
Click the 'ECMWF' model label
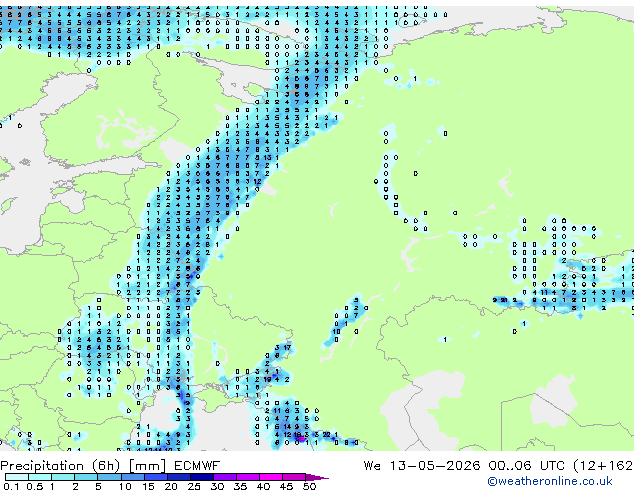tap(197, 466)
